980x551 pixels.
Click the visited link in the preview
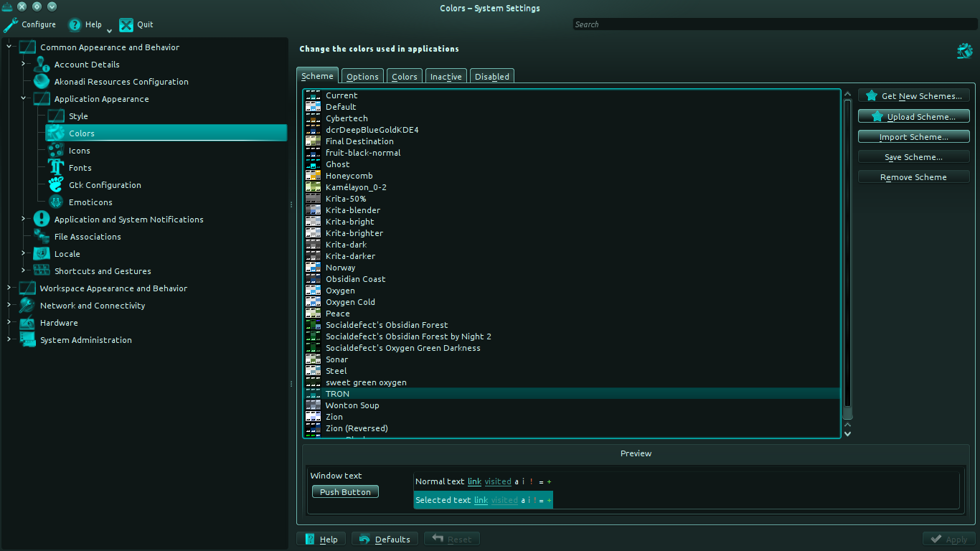498,481
